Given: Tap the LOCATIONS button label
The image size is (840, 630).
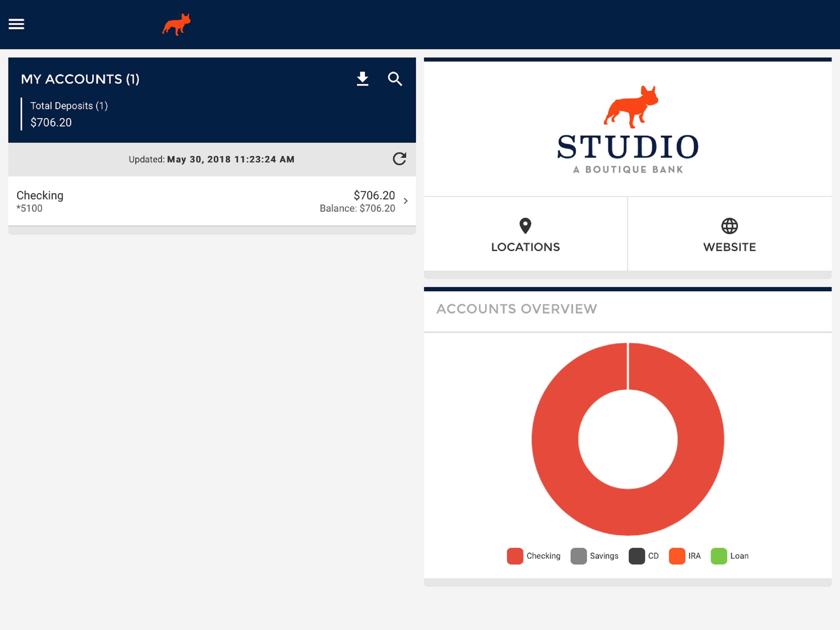Looking at the screenshot, I should point(525,247).
